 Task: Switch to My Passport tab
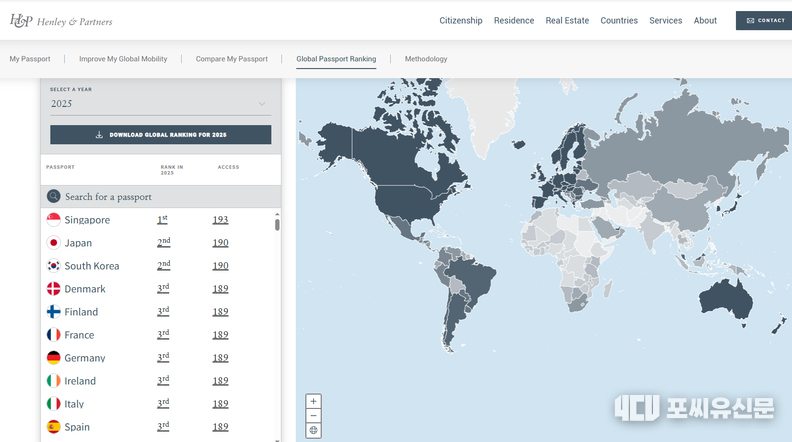coord(30,59)
